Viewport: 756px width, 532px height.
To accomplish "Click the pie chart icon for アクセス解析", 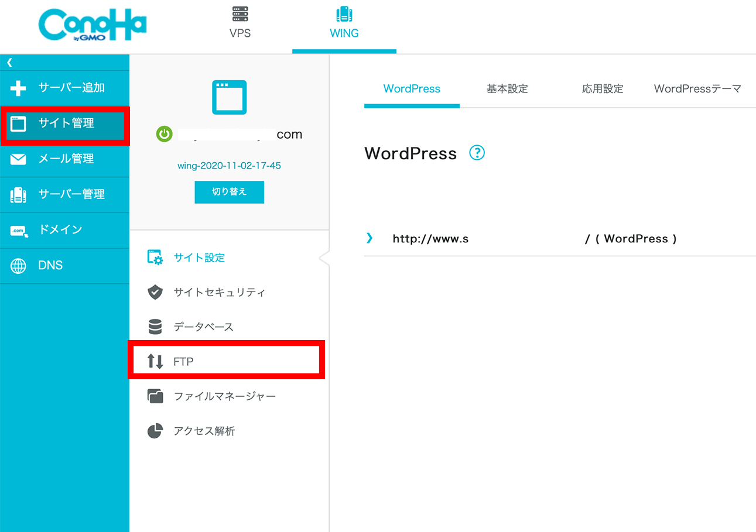I will coord(155,431).
